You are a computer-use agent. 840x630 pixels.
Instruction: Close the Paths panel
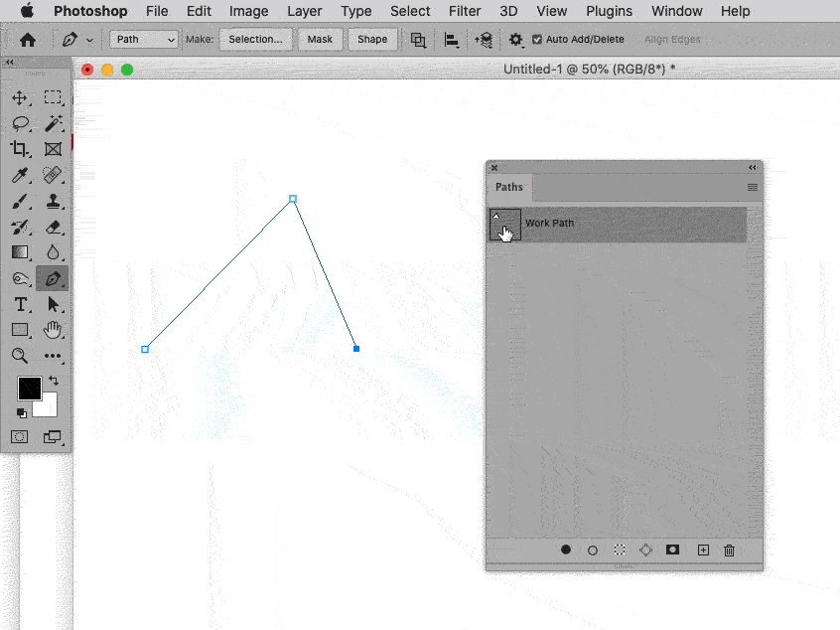[494, 167]
